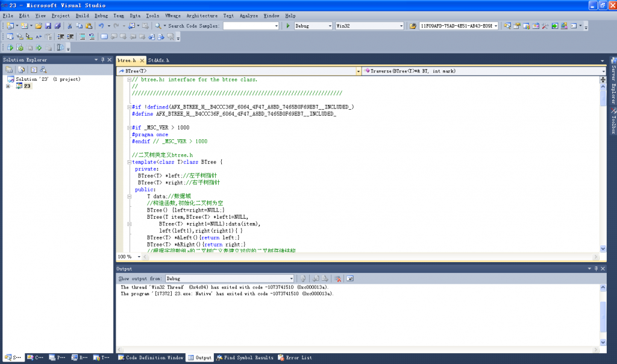This screenshot has width=617, height=364.
Task: Click the Find in Files magnifier icon
Action: pos(158,26)
